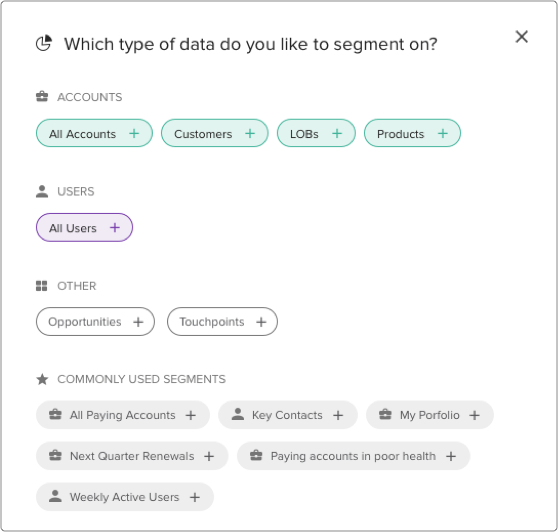This screenshot has width=558, height=532.
Task: Pick the Next Quarter Renewals segment
Action: (x=132, y=456)
